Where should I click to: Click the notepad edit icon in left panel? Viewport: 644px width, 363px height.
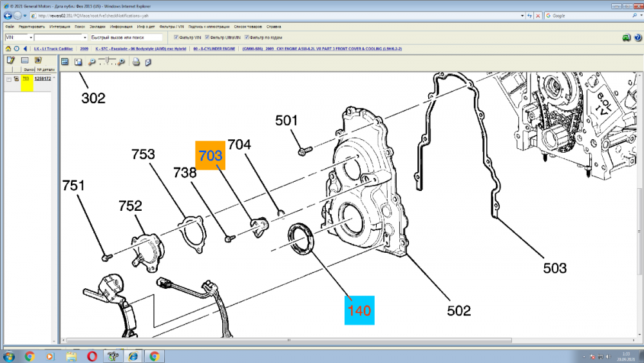point(10,61)
